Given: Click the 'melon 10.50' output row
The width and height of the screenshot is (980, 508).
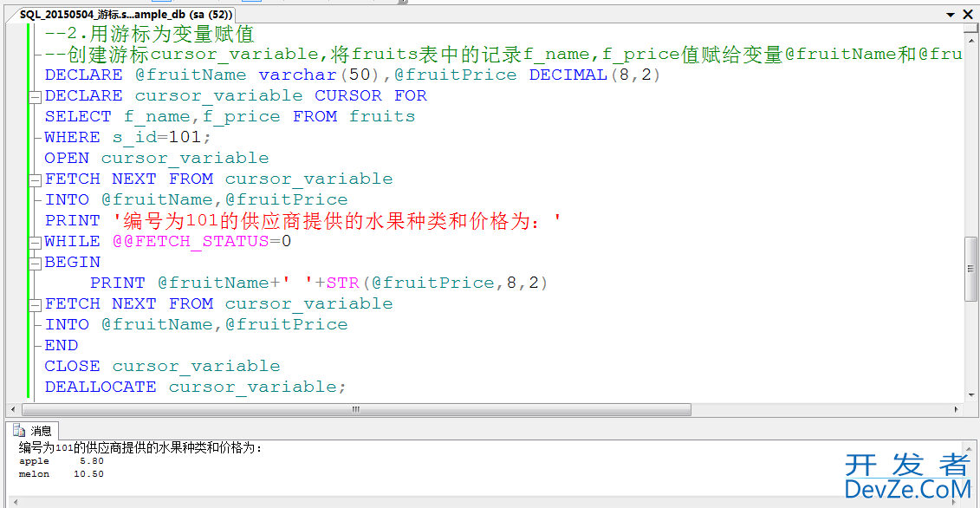Looking at the screenshot, I should coord(62,474).
